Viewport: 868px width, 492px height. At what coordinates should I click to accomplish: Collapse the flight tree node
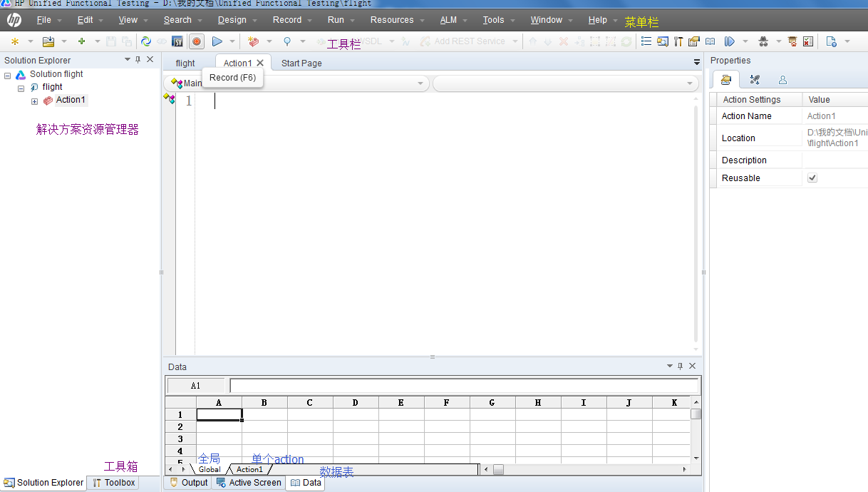pos(21,88)
